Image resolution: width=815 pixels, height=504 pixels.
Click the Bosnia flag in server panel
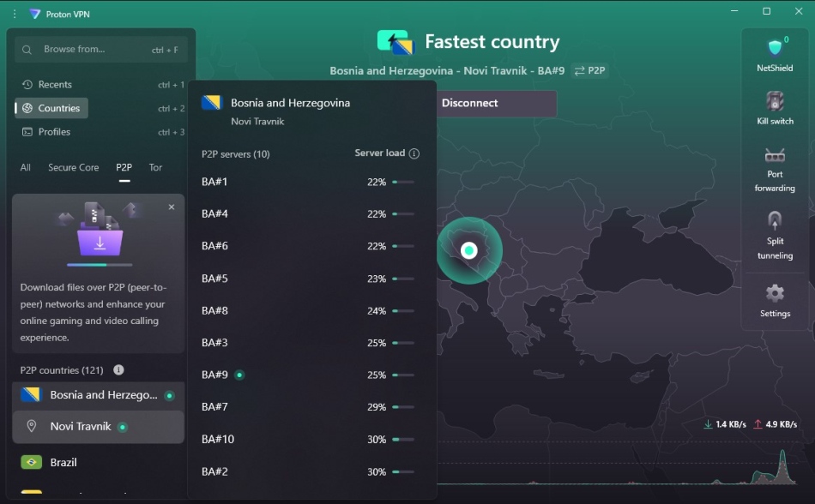(x=212, y=103)
